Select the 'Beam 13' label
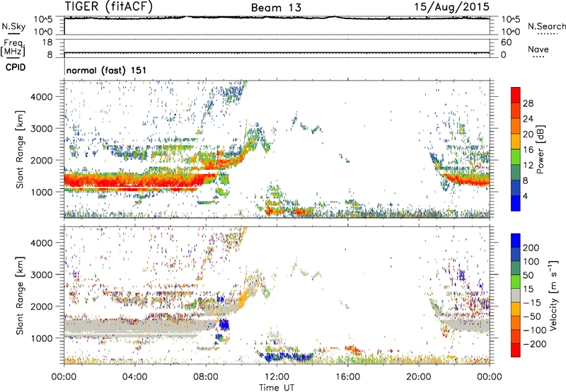The image size is (566, 392). point(276,8)
